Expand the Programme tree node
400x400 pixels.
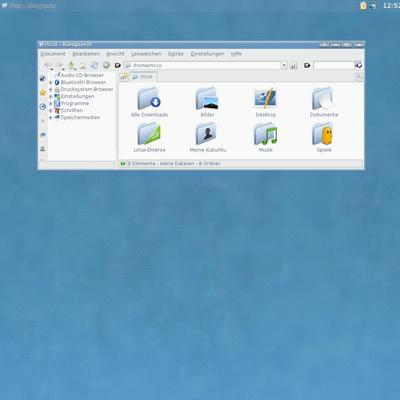(51, 103)
